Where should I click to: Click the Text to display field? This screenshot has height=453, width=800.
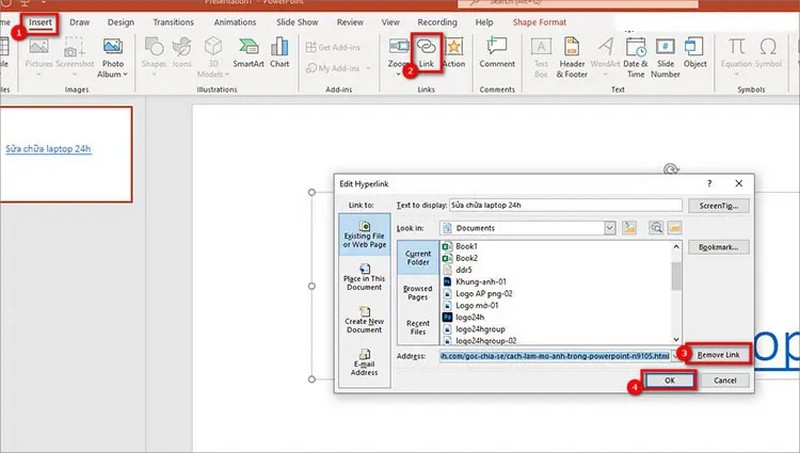pyautogui.click(x=564, y=205)
